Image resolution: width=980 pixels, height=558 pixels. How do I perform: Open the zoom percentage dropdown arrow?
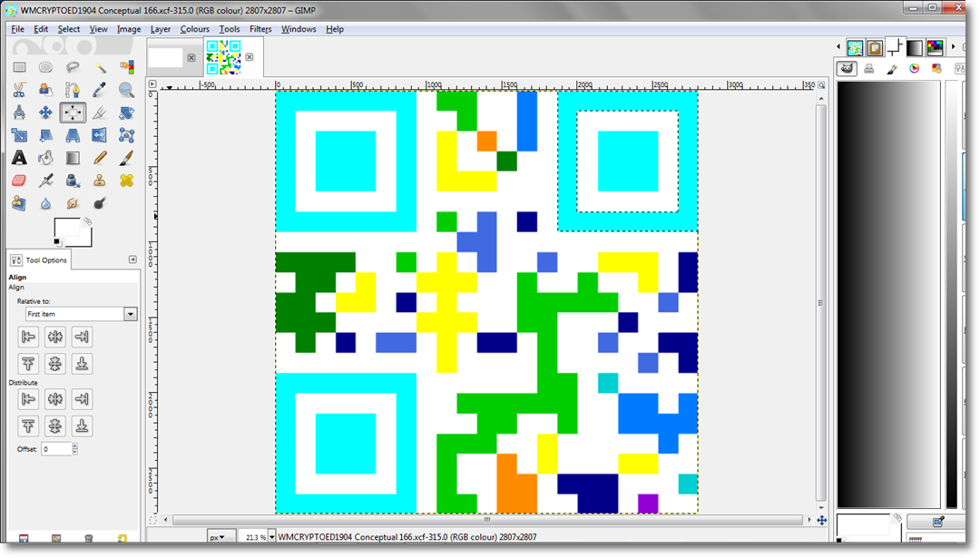[272, 537]
